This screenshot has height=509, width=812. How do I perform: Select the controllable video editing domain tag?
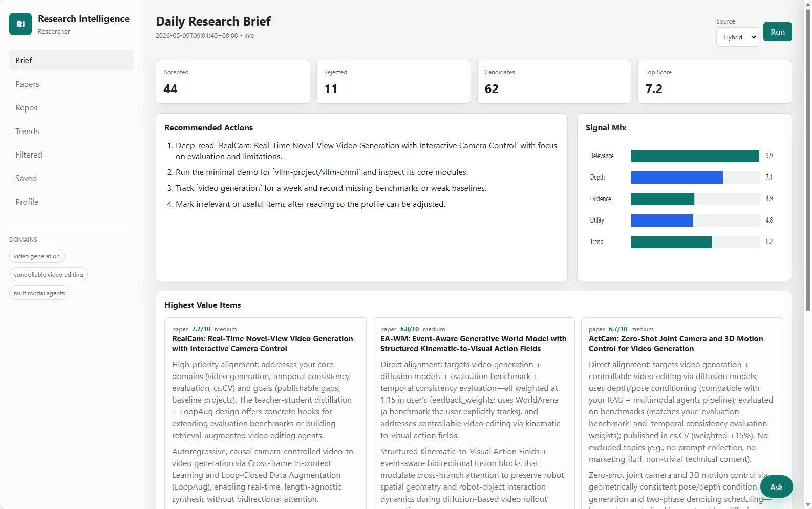48,275
